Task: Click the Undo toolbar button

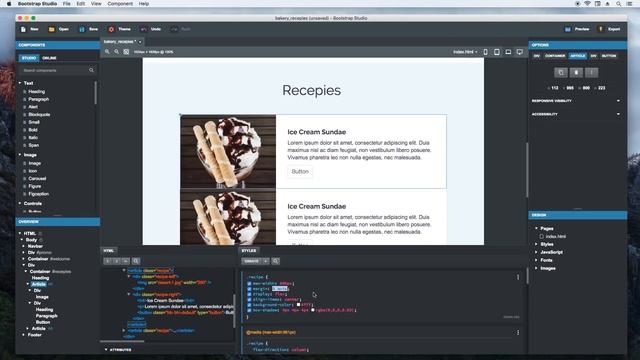Action: pos(151,29)
